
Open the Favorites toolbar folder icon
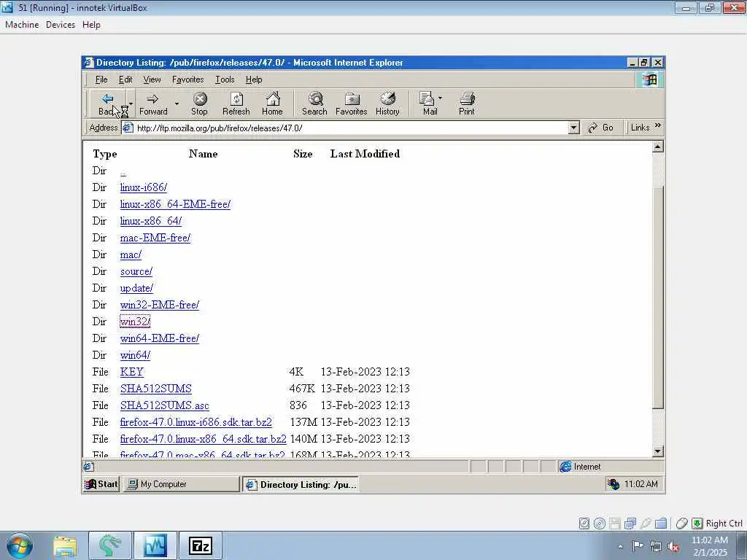pos(352,98)
